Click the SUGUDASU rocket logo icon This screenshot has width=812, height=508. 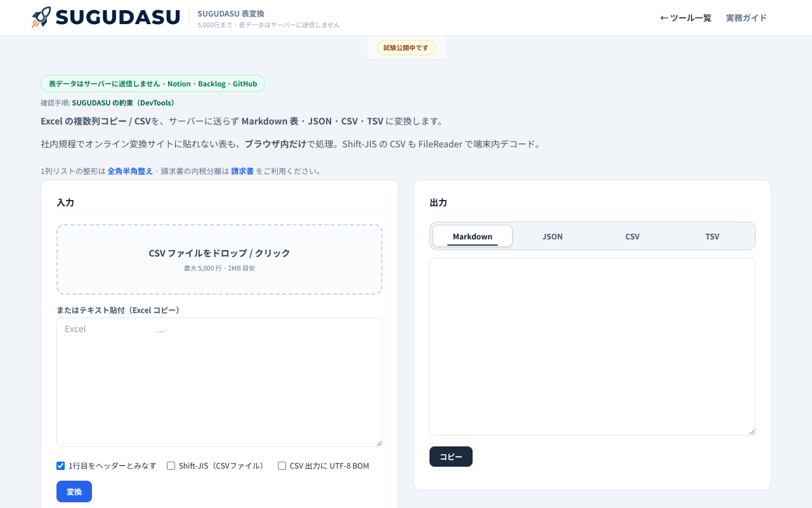tap(41, 17)
